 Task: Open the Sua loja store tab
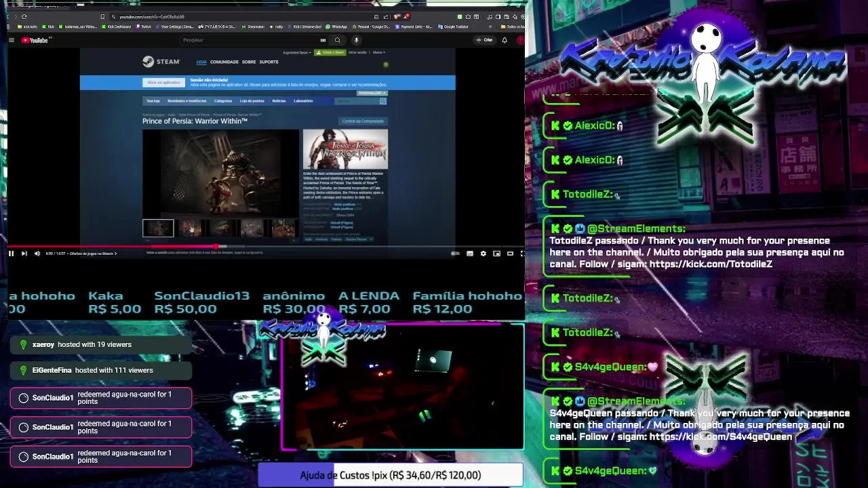(x=153, y=101)
